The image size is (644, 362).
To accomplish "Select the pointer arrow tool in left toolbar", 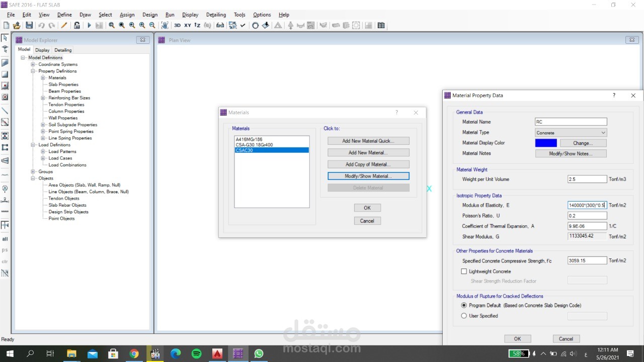I will [x=5, y=38].
